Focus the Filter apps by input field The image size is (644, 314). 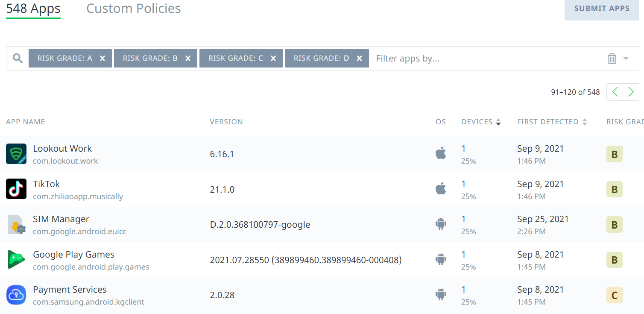[487, 59]
